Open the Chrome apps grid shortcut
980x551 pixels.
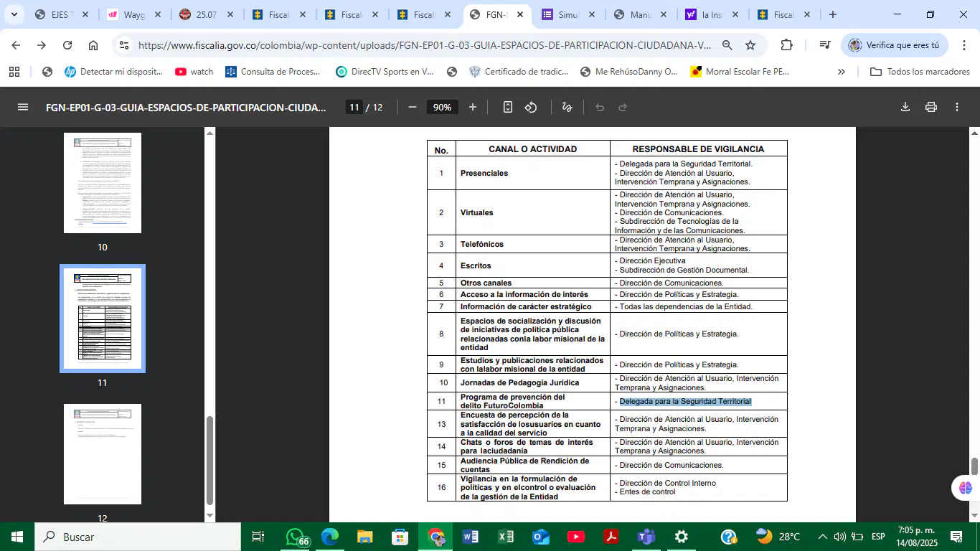click(x=14, y=72)
